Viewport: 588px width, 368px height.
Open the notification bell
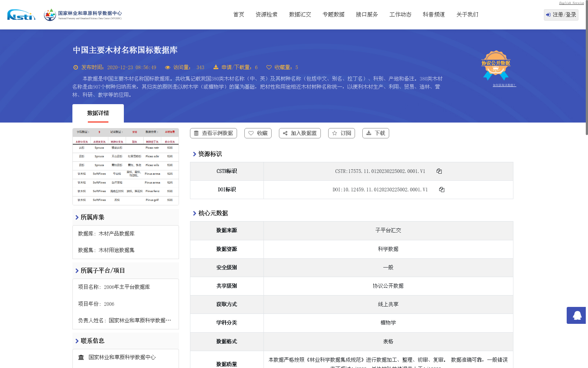(576, 315)
